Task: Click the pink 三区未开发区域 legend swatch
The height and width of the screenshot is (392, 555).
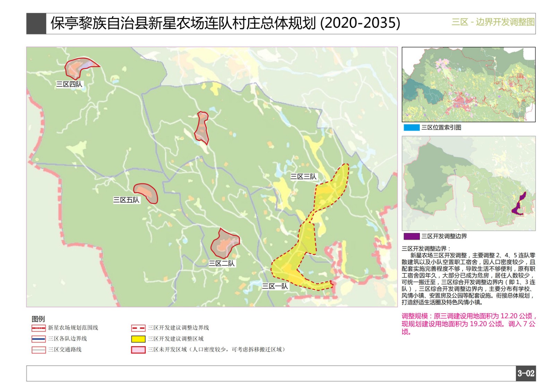Action: click(138, 350)
